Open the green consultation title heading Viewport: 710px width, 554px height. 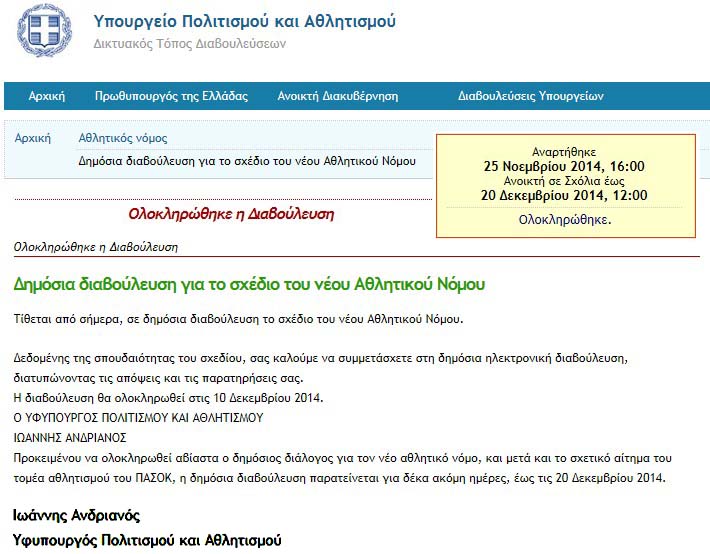249,284
